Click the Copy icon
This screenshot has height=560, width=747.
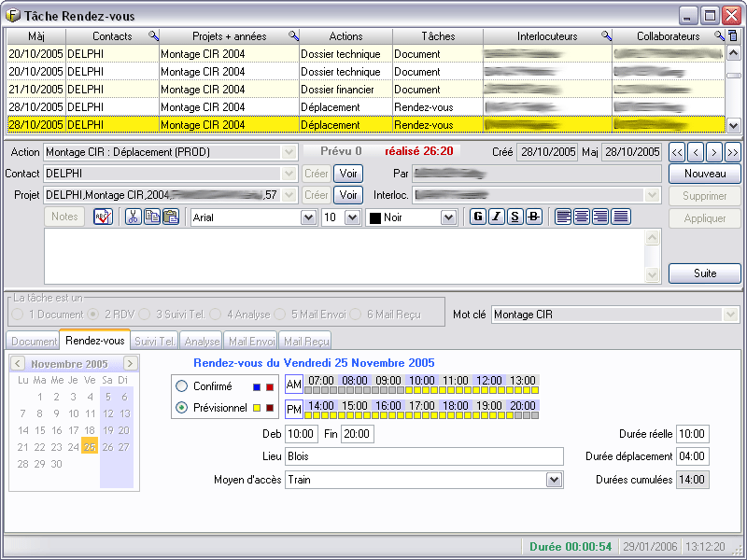coord(152,217)
